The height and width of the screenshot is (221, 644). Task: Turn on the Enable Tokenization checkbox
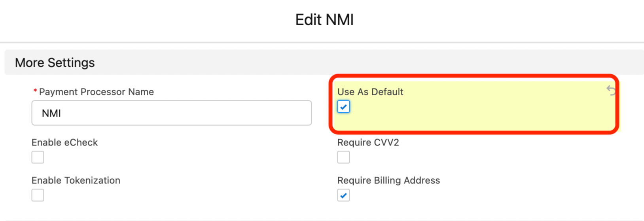tap(38, 195)
